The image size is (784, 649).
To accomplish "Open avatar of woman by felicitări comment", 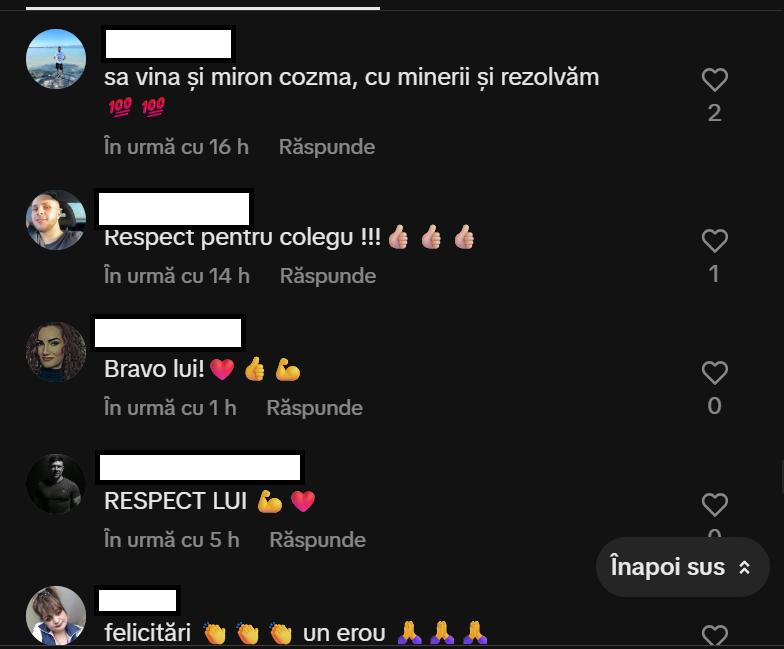I will coord(56,616).
